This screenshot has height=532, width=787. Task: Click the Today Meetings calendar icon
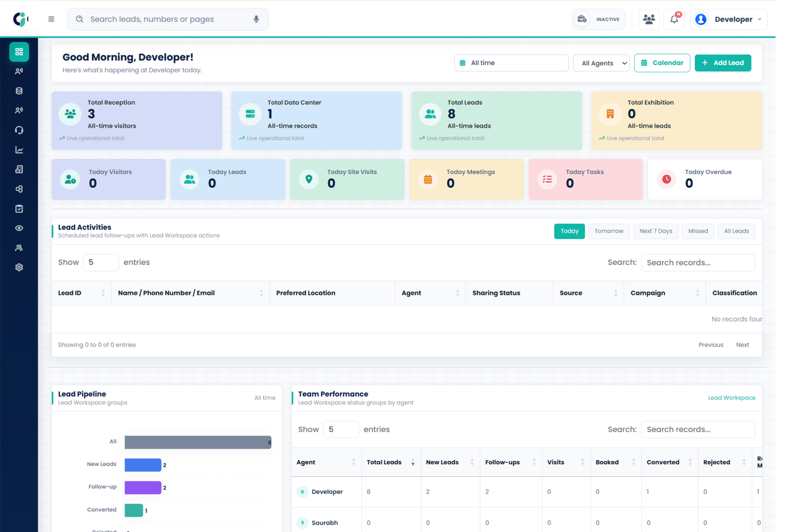(x=428, y=179)
